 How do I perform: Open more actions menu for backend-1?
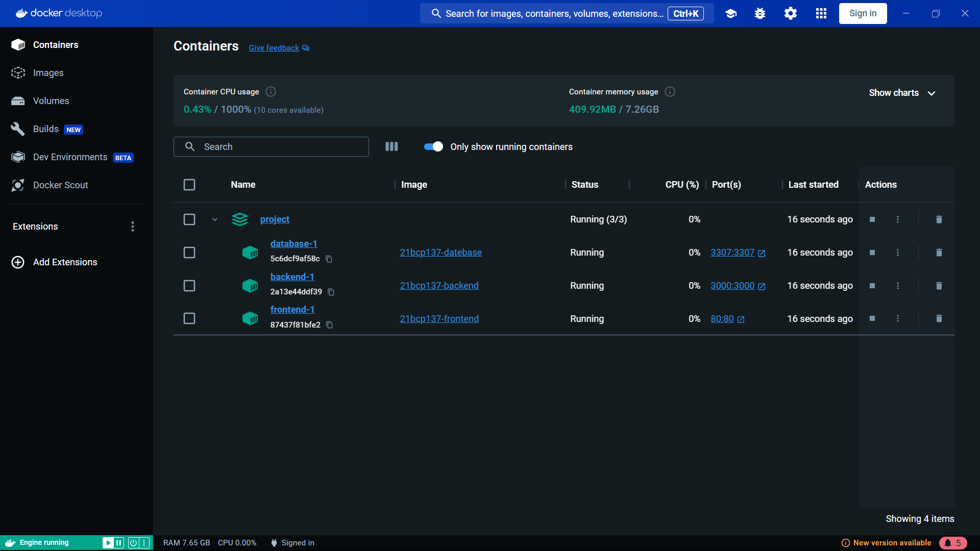click(x=897, y=286)
